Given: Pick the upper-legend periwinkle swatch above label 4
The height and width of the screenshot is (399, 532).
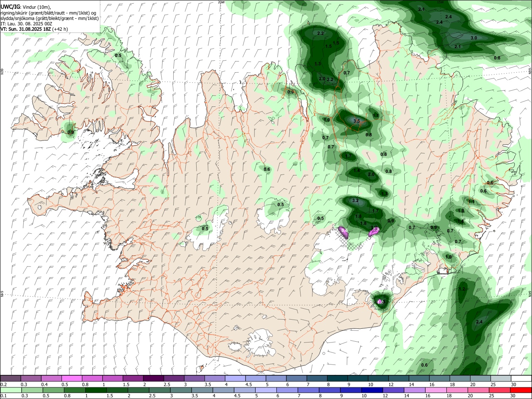Looking at the screenshot, I should tap(235, 378).
